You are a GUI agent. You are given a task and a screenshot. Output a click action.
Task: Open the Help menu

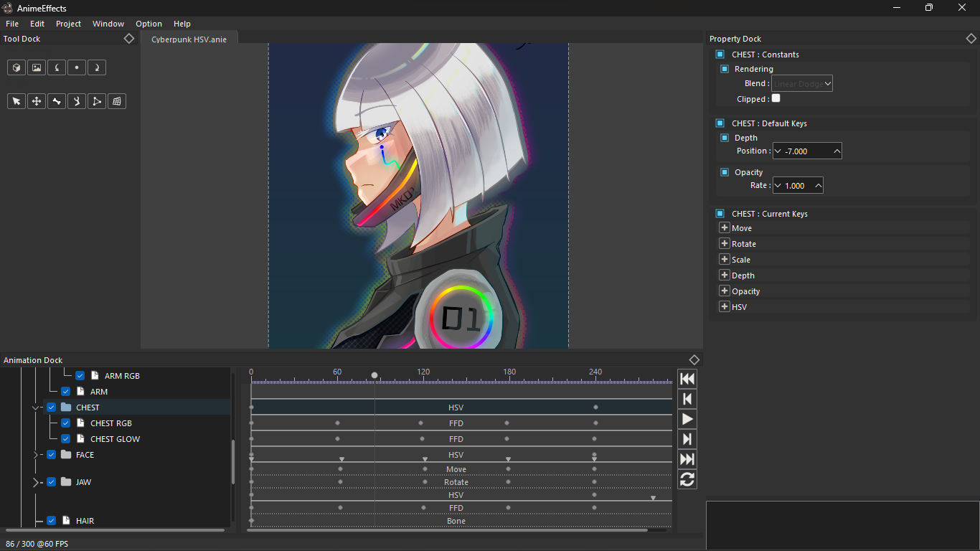[x=182, y=24]
